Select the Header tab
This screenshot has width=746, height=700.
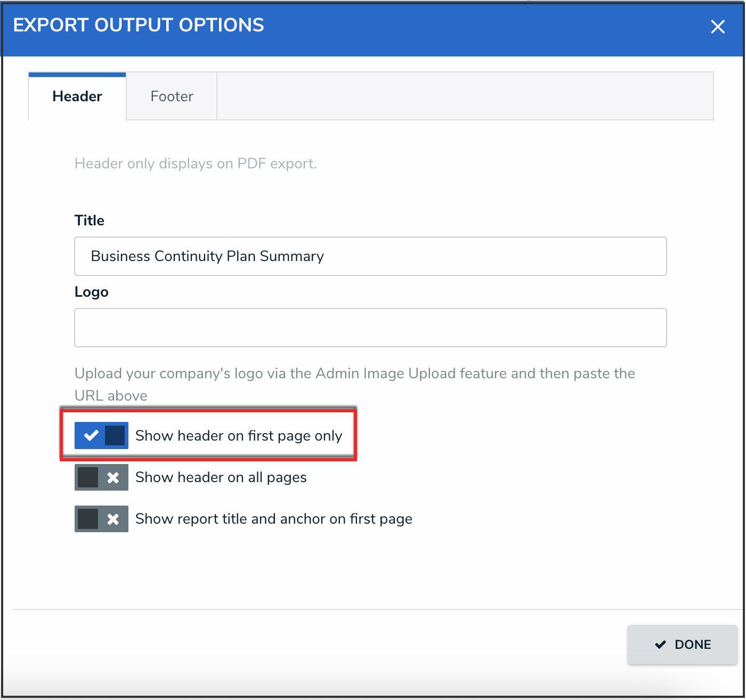(x=77, y=96)
